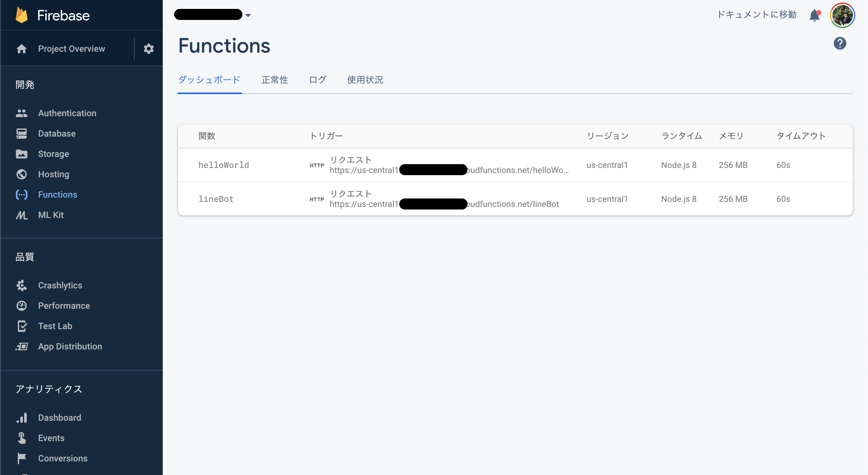
Task: Click the 関数 column header
Action: pos(207,136)
